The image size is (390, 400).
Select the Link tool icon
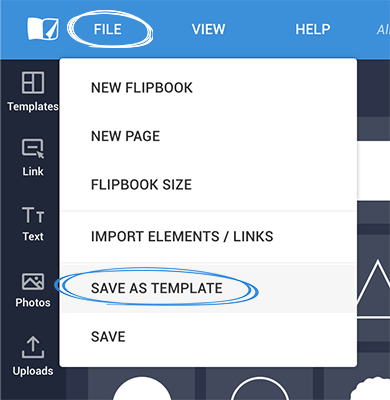point(33,149)
